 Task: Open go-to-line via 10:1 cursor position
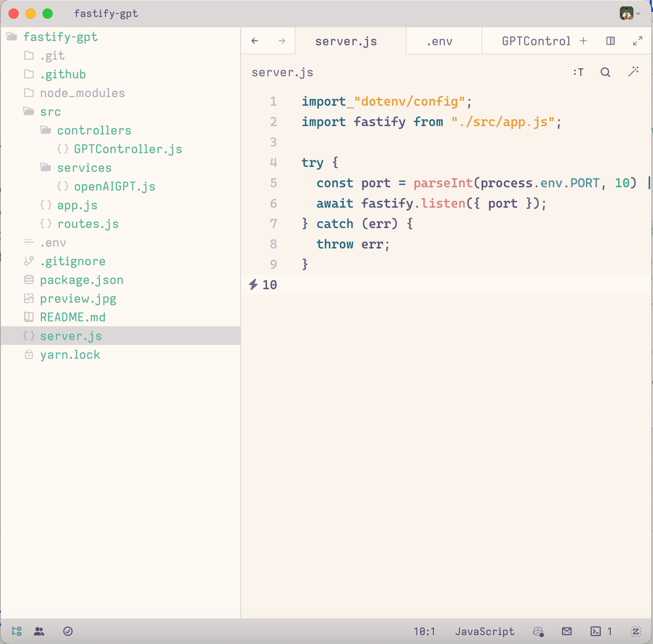click(x=425, y=631)
